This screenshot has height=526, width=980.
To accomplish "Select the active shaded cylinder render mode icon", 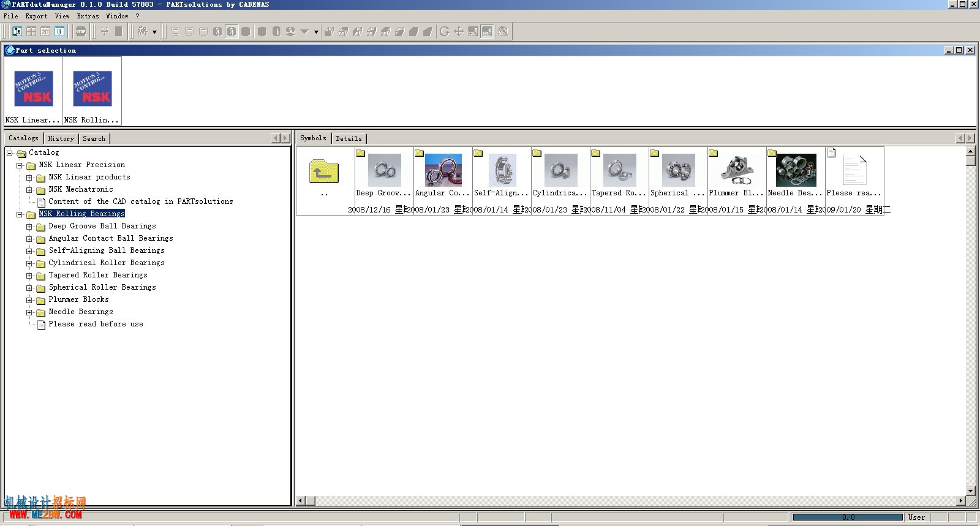I will (x=231, y=31).
